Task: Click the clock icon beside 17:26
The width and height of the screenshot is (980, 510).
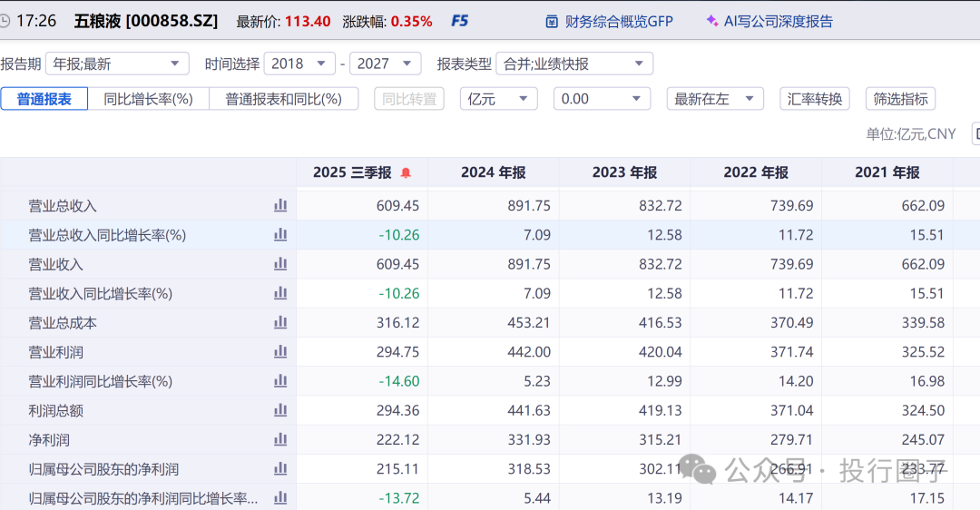Action: [5, 21]
